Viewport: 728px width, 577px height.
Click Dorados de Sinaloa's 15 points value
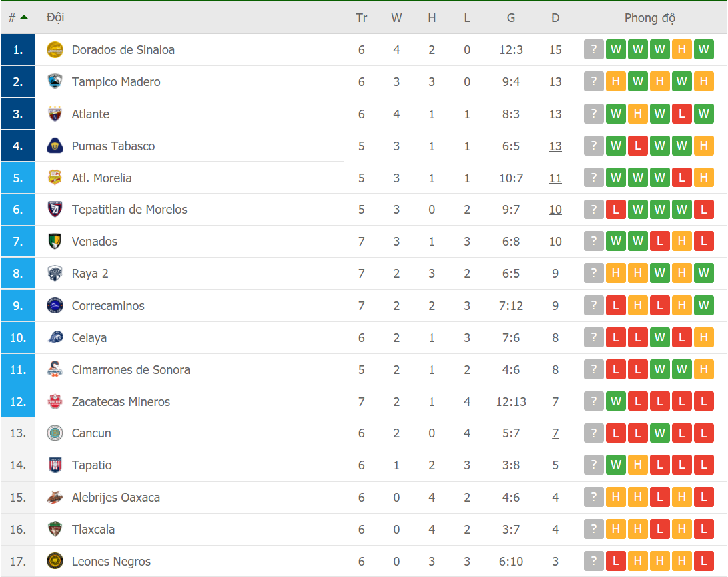point(555,50)
